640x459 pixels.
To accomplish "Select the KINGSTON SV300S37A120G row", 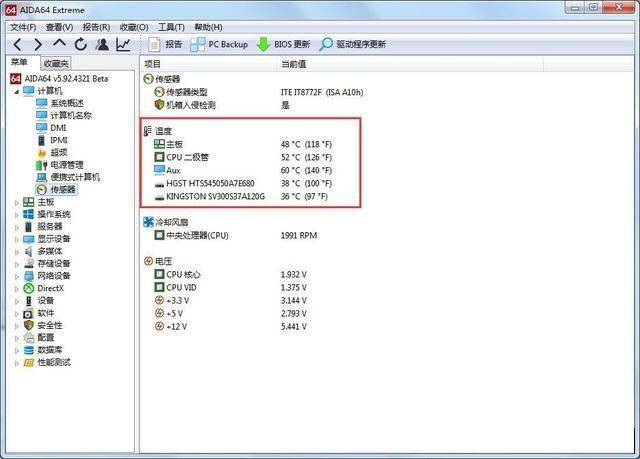I will pyautogui.click(x=241, y=197).
